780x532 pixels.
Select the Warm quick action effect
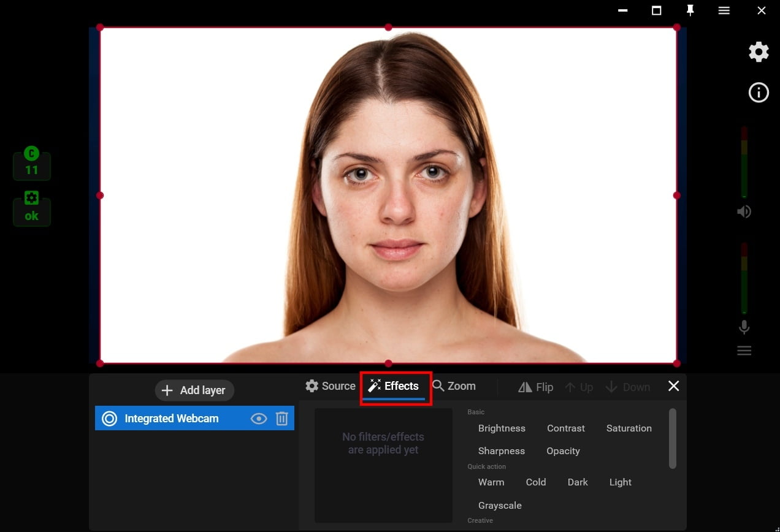click(491, 482)
